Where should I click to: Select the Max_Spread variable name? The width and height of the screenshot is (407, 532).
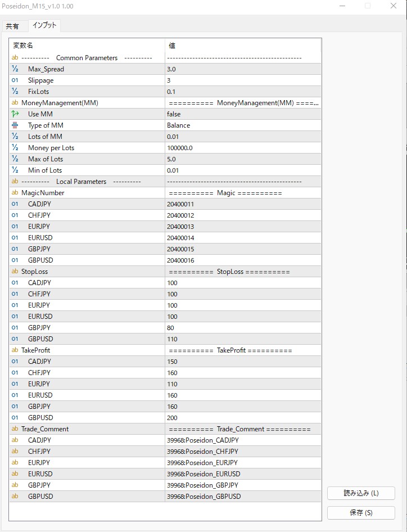[x=46, y=69]
